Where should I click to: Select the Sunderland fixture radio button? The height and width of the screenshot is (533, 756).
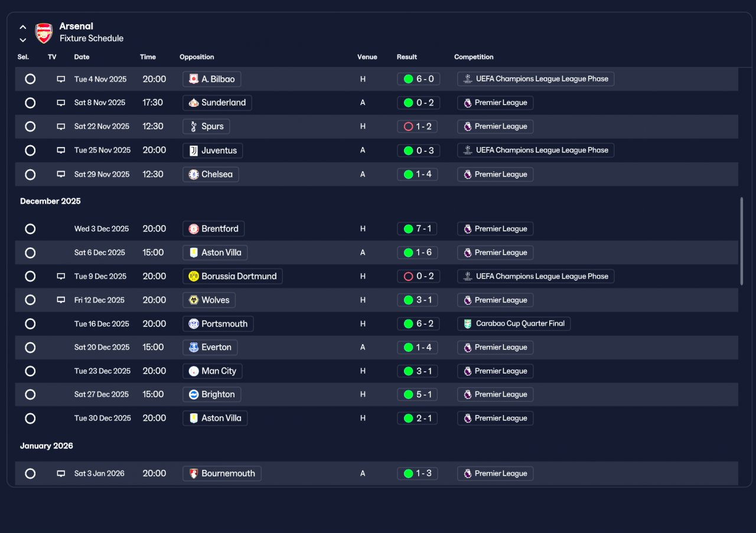point(30,103)
